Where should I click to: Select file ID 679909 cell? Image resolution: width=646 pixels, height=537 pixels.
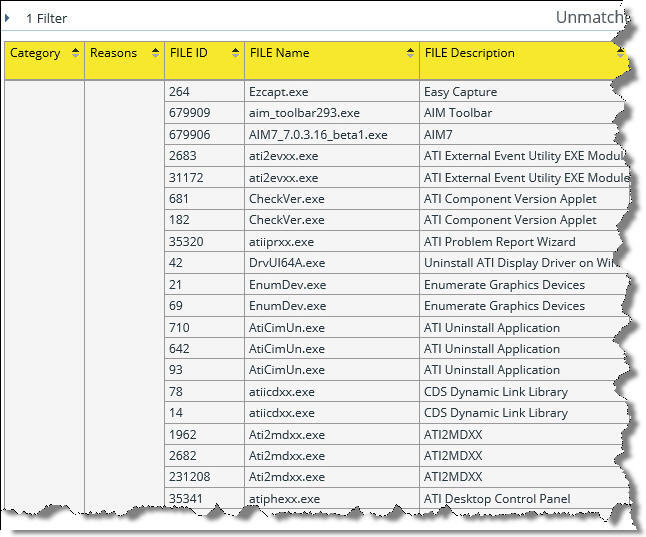pos(204,113)
